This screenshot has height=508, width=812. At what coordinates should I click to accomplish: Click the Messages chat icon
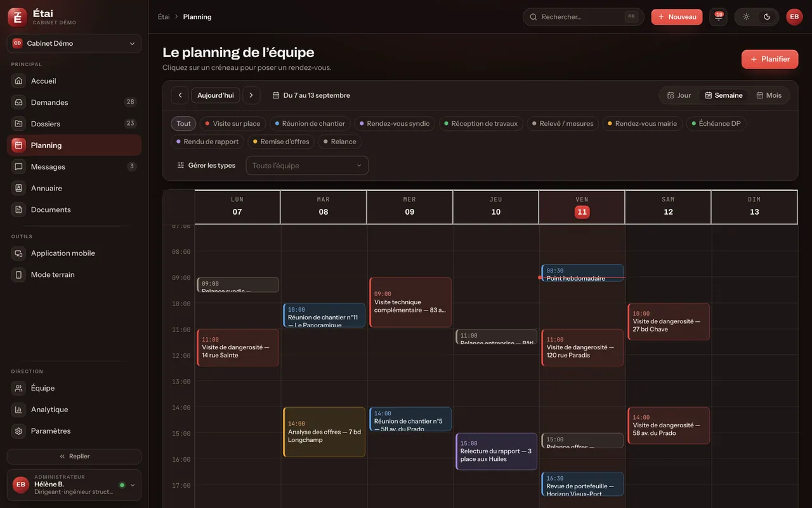click(x=18, y=166)
